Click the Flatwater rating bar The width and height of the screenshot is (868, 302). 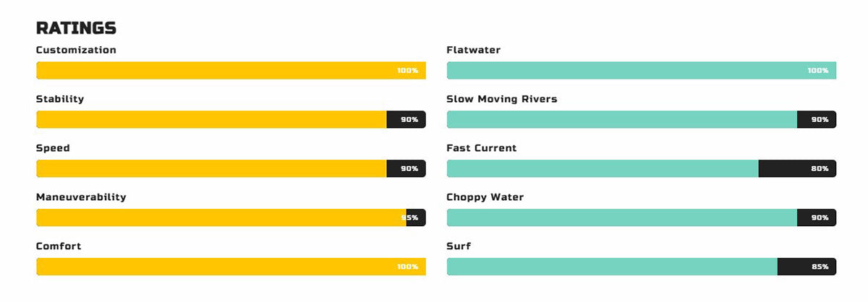642,70
